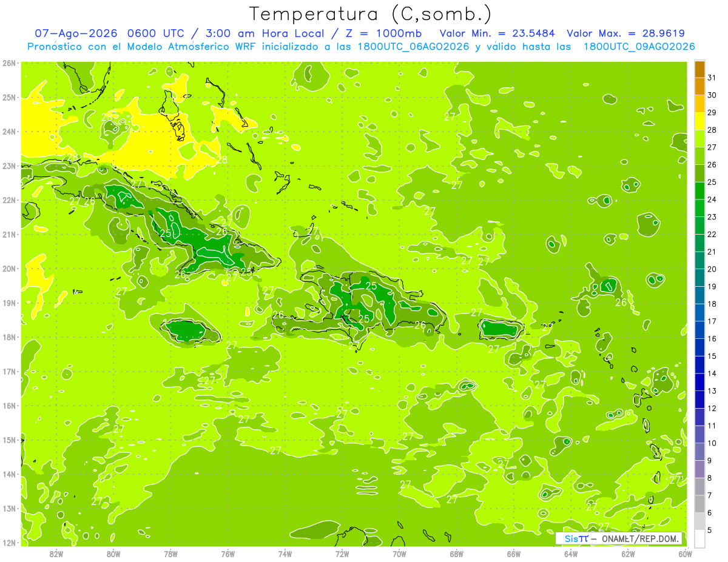Select the 80W longitude axis label
This screenshot has height=562, width=728.
coord(113,554)
